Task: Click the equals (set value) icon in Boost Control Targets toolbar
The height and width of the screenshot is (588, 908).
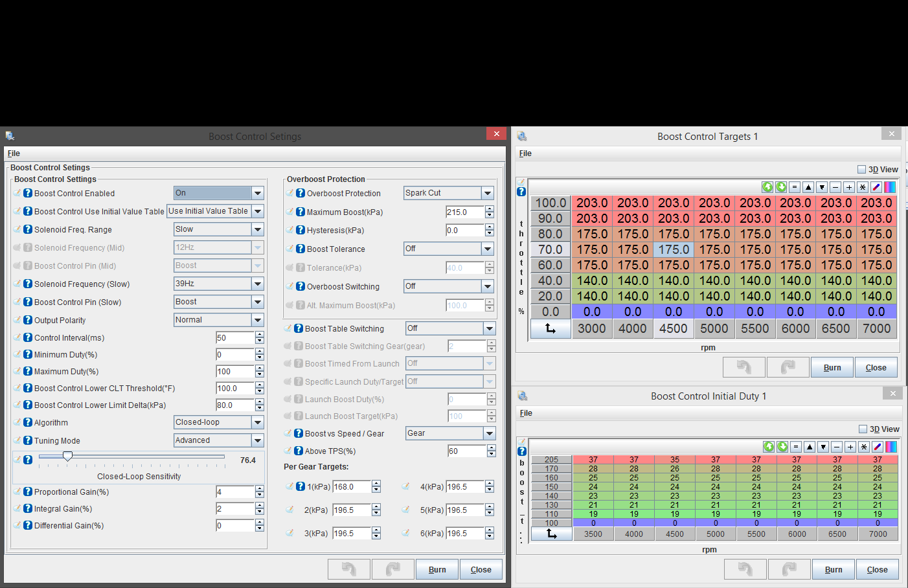Action: click(795, 187)
